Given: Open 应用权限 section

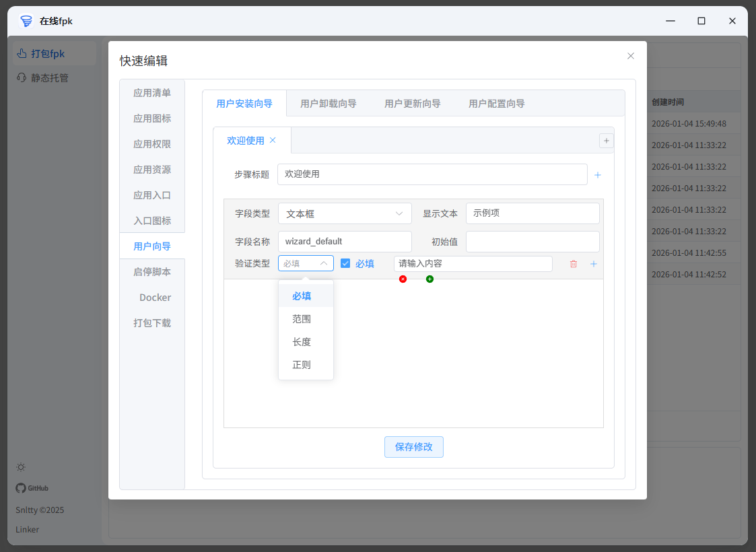Looking at the screenshot, I should pyautogui.click(x=152, y=144).
